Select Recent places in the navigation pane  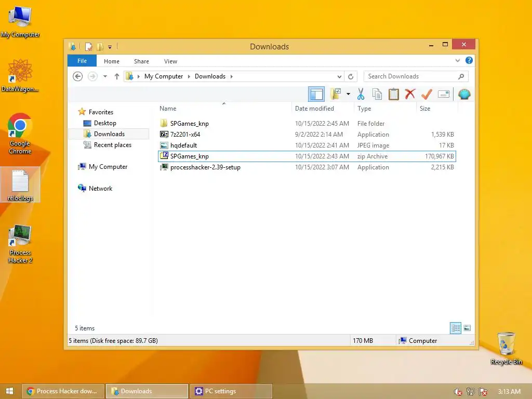tap(113, 145)
